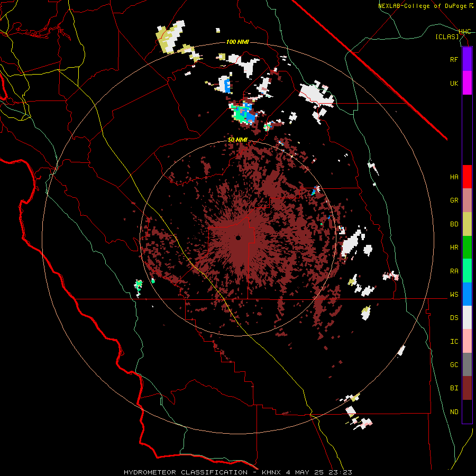Click the 23:23 timestamp
The height and width of the screenshot is (476, 476).
(340, 472)
